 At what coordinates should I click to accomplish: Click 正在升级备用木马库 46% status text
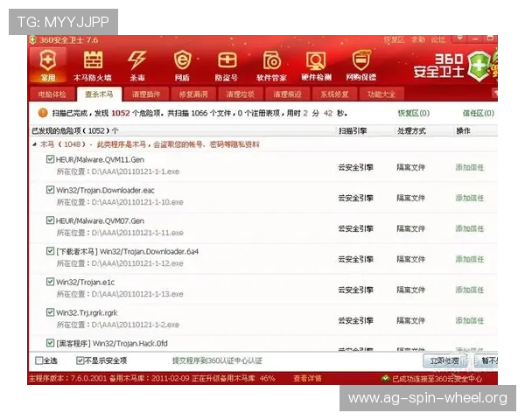[x=234, y=379]
